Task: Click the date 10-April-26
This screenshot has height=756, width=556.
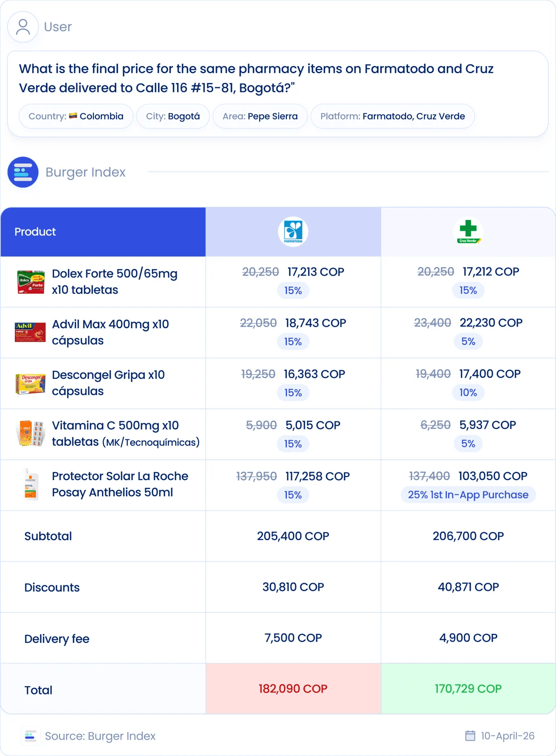Action: 507,736
